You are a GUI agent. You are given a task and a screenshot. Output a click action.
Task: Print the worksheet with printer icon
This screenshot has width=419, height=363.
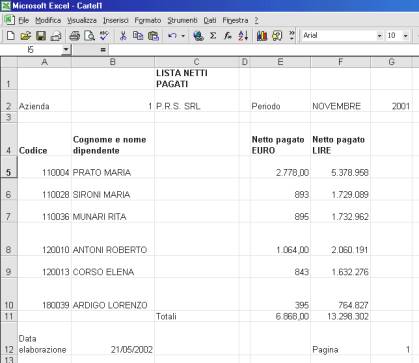(74, 35)
